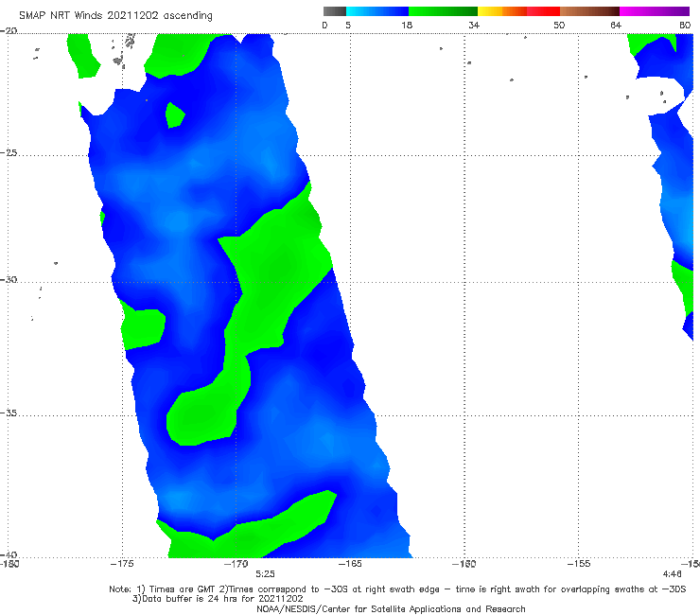700x615 pixels.
Task: Click the latitude label '-25'
Action: [x=9, y=152]
